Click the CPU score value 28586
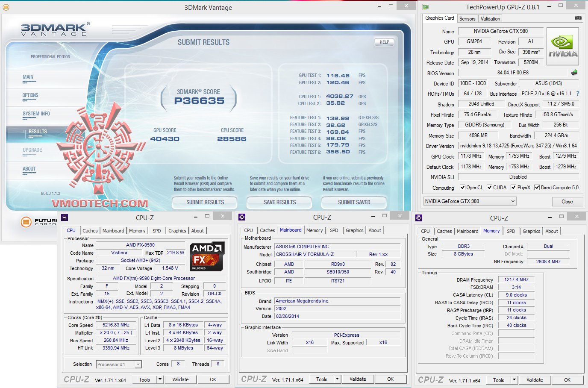This screenshot has height=388, width=588. click(232, 139)
